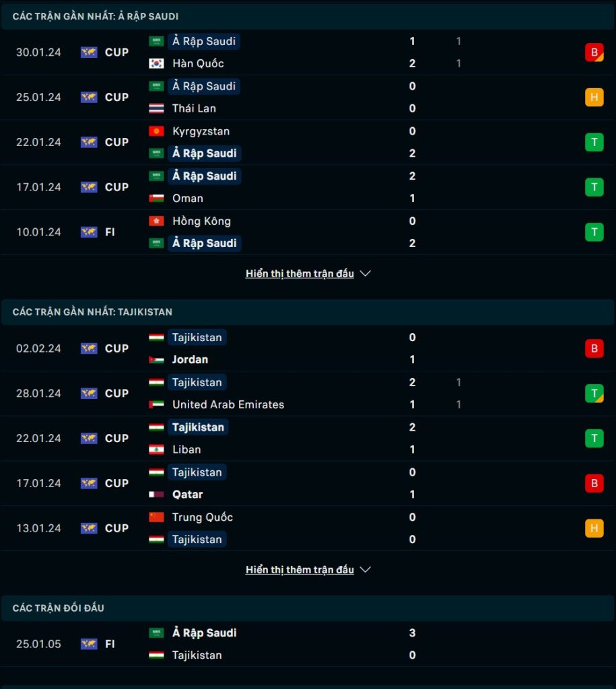Click the red B result badge for the 30.01.24 match

(594, 52)
